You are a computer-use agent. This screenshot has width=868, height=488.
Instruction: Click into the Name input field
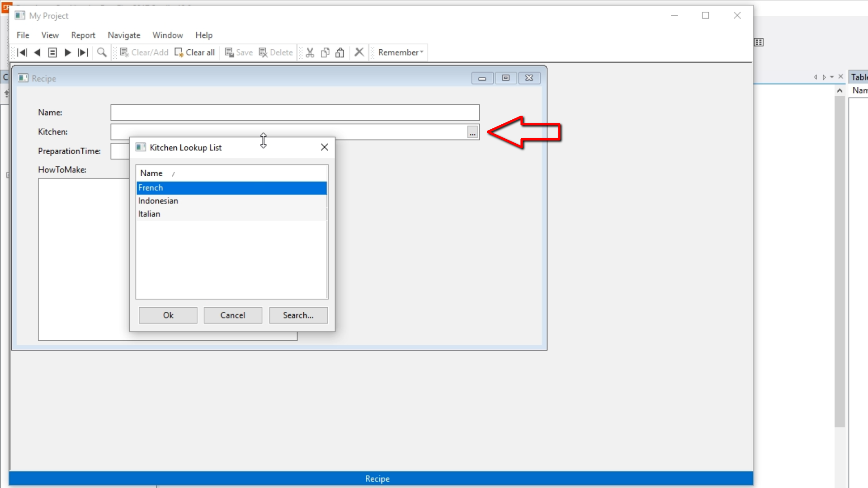[x=295, y=113]
